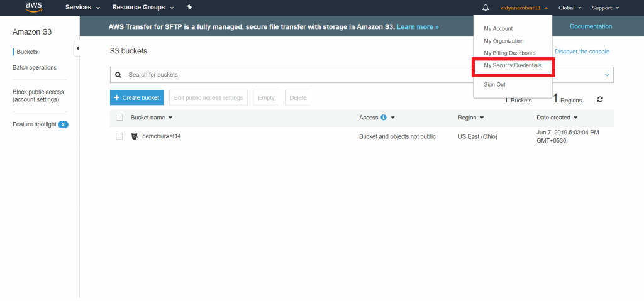Refresh the bucket list

tap(600, 99)
